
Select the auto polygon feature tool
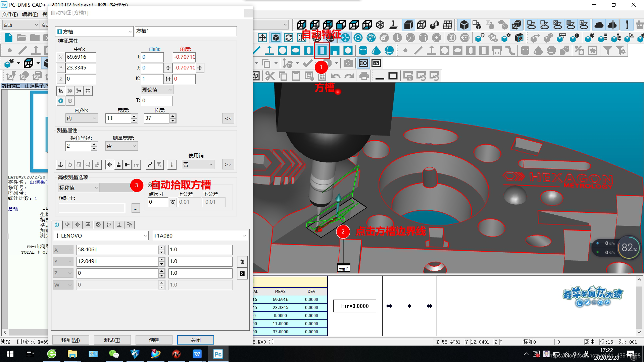pyautogui.click(x=348, y=51)
